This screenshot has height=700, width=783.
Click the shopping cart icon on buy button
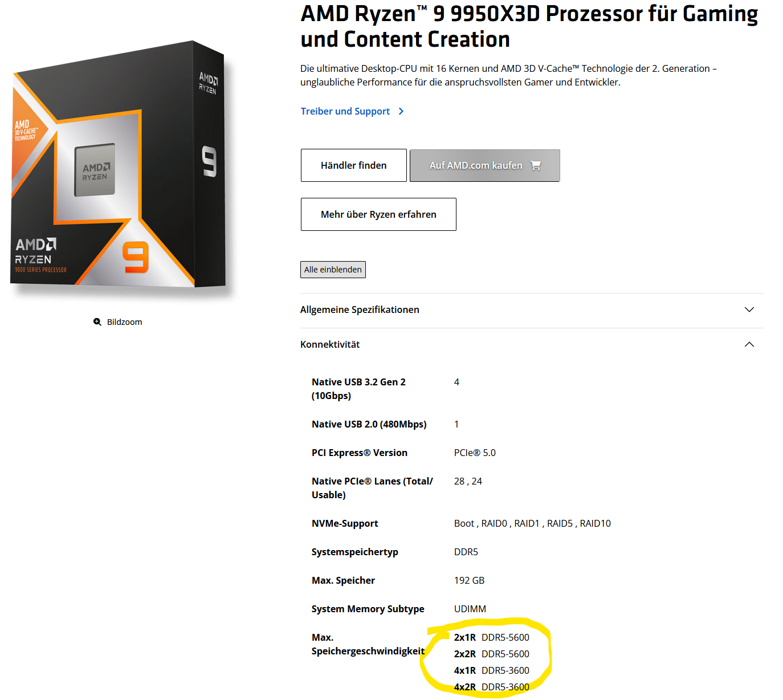pos(536,165)
